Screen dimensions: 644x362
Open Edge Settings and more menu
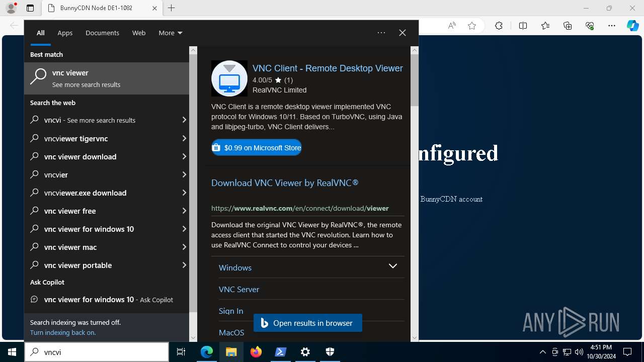pos(612,26)
